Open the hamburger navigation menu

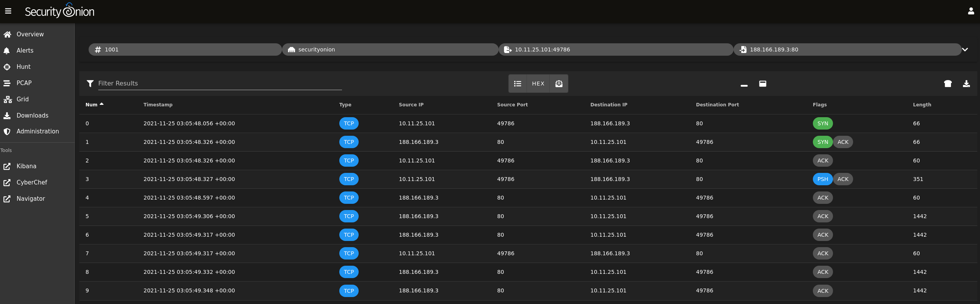(x=8, y=11)
